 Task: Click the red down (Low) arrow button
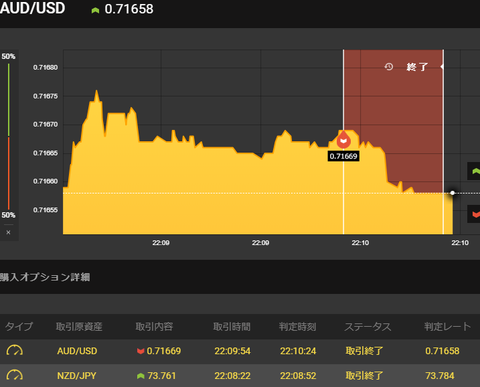[x=475, y=214]
